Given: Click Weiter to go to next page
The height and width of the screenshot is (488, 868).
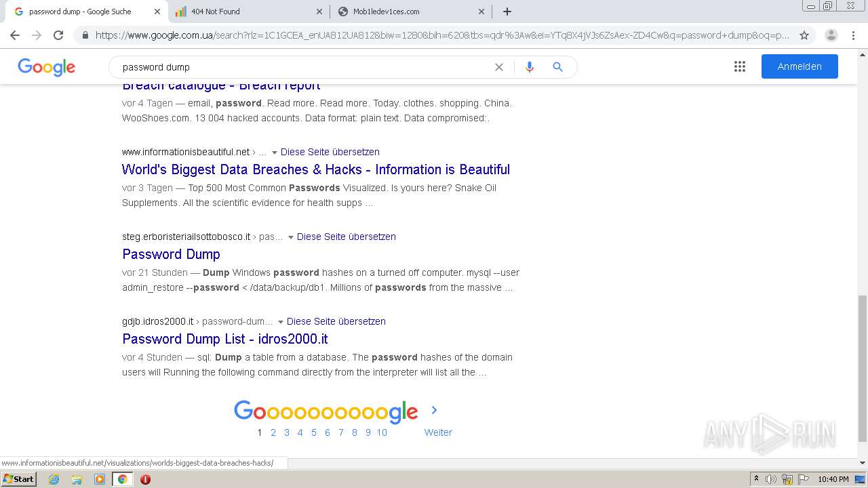Looking at the screenshot, I should tap(438, 432).
